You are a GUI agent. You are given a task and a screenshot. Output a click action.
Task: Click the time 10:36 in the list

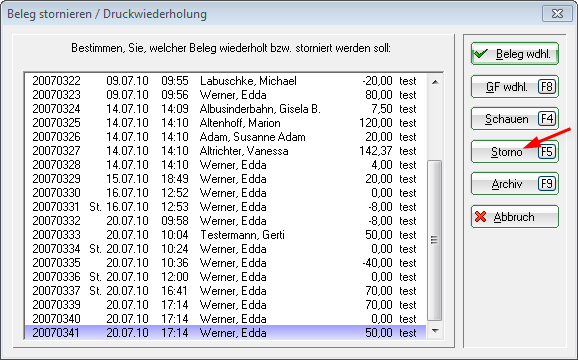[175, 263]
